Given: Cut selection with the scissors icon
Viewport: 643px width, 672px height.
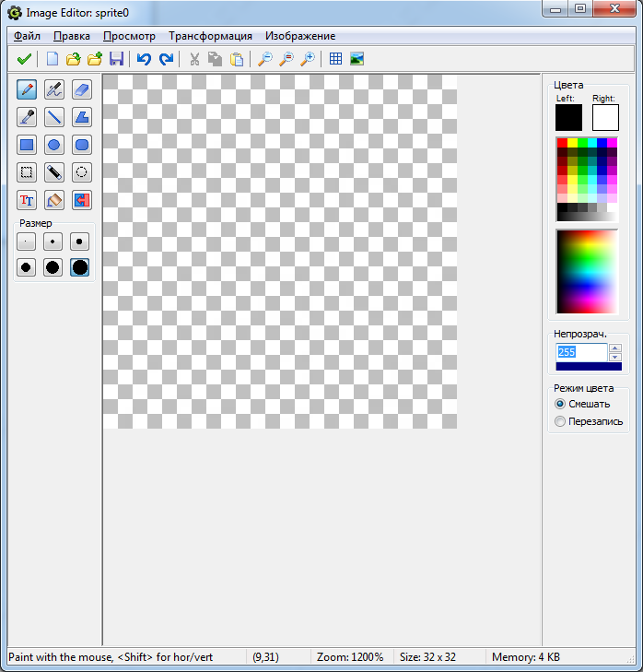Looking at the screenshot, I should pyautogui.click(x=194, y=59).
